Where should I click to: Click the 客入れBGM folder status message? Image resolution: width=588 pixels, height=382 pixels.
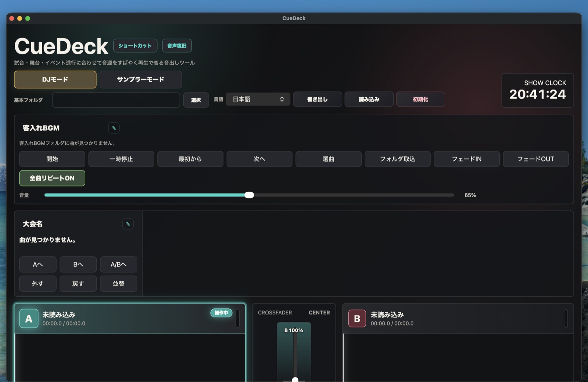(67, 143)
